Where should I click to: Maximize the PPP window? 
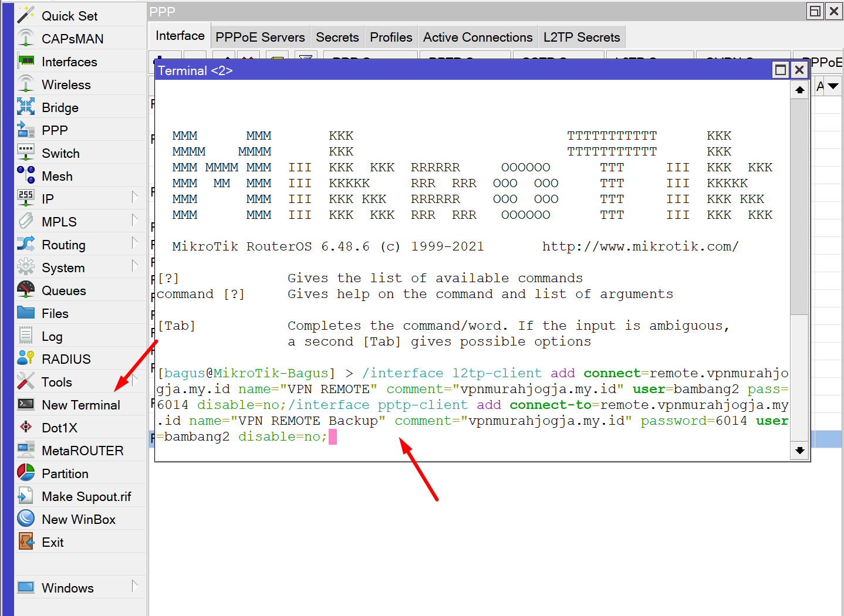click(815, 11)
